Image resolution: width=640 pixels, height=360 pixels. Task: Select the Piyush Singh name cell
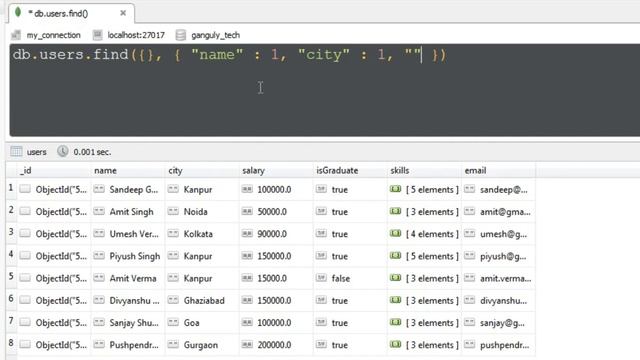click(x=127, y=256)
